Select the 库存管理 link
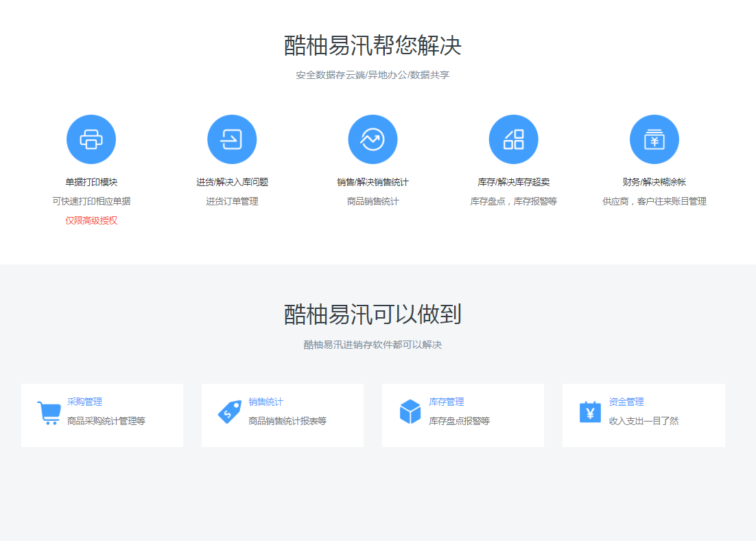Viewport: 756px width, 541px height. [446, 402]
